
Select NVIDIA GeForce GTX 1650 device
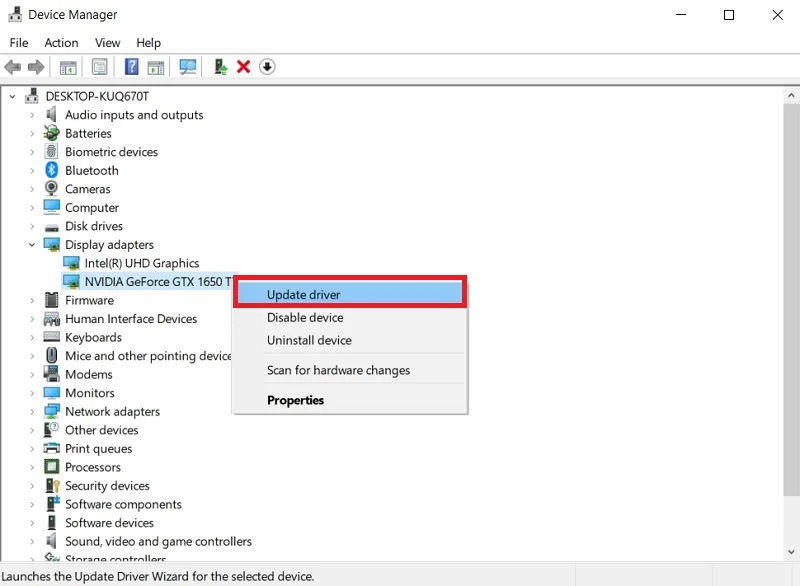pyautogui.click(x=158, y=282)
